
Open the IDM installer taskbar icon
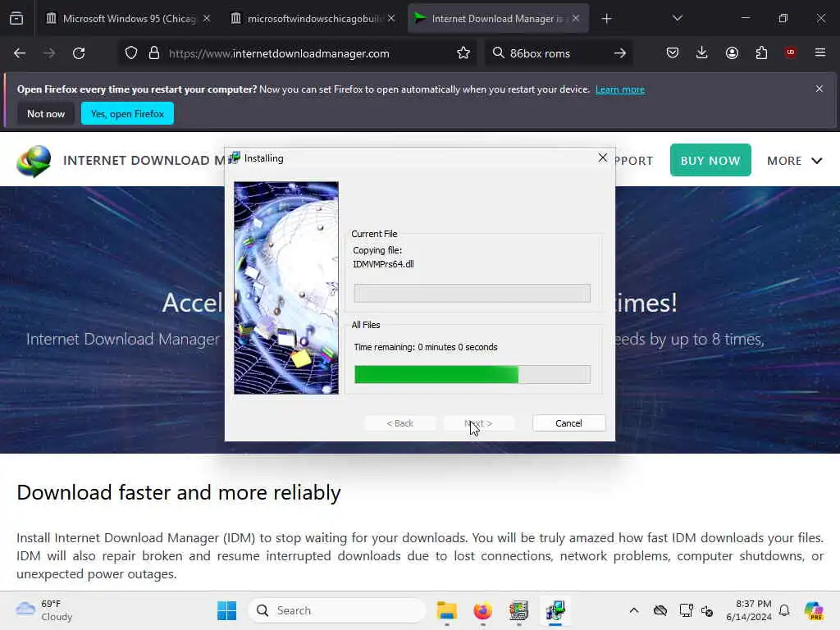pyautogui.click(x=555, y=610)
